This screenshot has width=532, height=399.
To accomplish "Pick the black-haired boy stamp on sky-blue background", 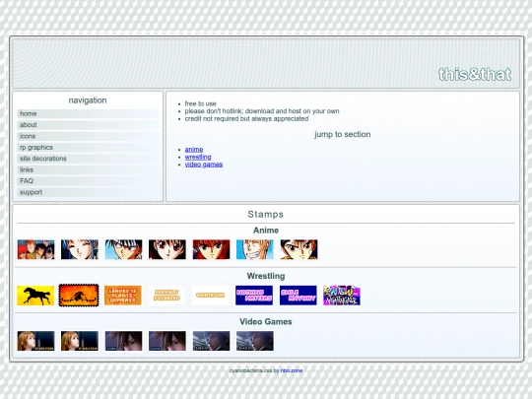I will (123, 249).
